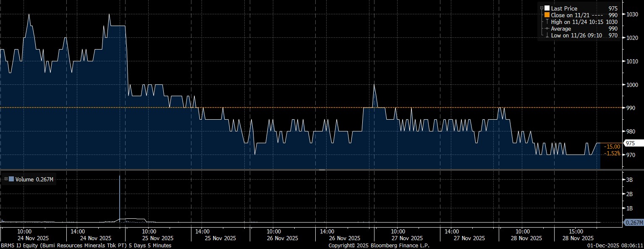
Task: Expand the Volume legend box
Action: point(5,179)
